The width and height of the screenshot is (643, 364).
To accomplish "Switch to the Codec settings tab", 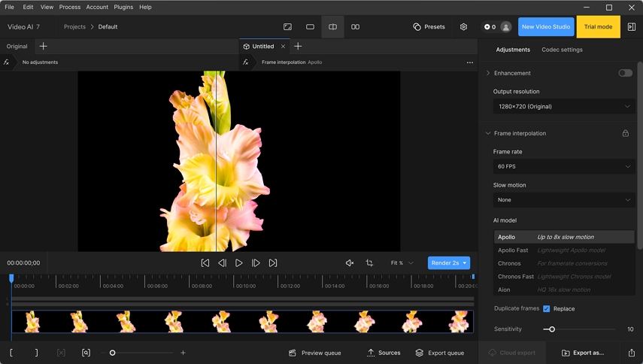I will pos(562,50).
